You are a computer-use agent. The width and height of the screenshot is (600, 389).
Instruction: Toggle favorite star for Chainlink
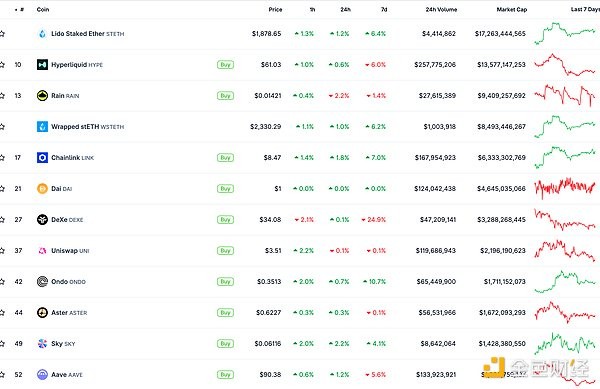[x=2, y=158]
